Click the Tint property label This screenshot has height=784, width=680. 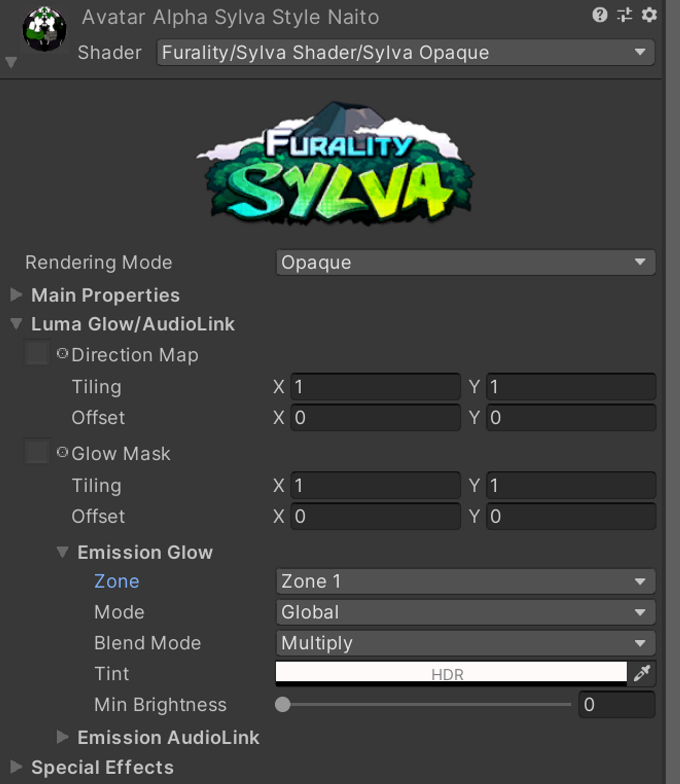click(111, 674)
